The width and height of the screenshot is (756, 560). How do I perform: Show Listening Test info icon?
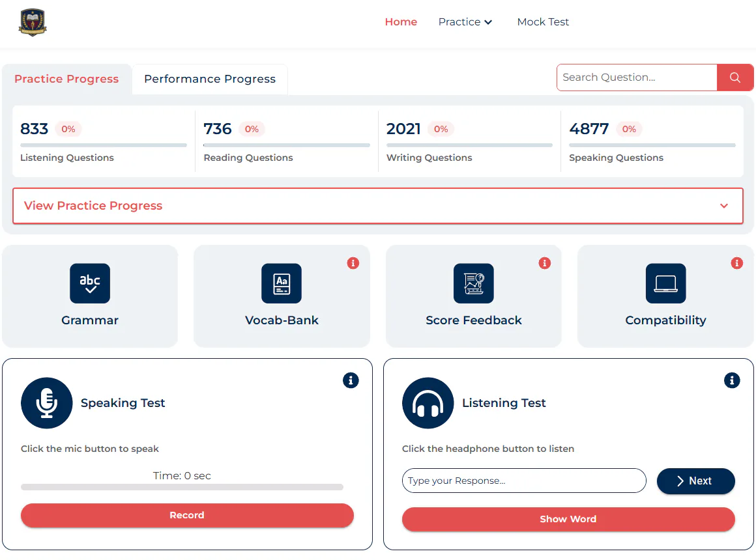tap(732, 380)
